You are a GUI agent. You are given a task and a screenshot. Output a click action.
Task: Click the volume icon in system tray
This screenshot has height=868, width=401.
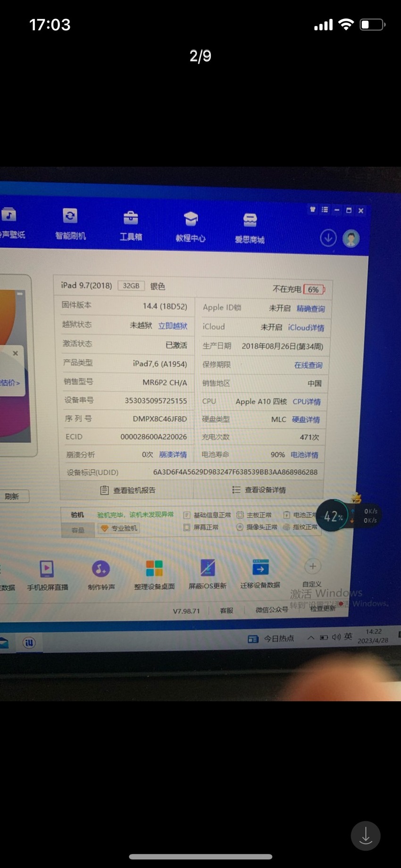click(336, 637)
